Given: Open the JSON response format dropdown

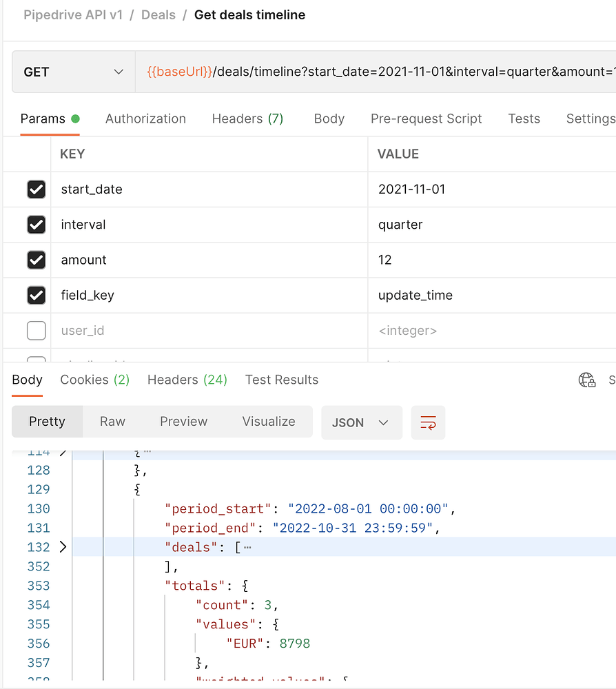Looking at the screenshot, I should pyautogui.click(x=361, y=424).
